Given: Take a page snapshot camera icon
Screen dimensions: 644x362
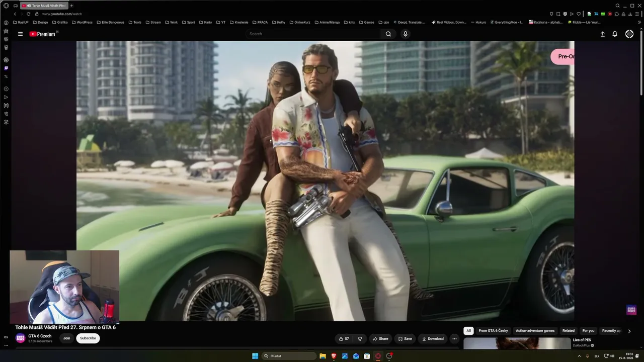Looking at the screenshot, I should (x=558, y=14).
